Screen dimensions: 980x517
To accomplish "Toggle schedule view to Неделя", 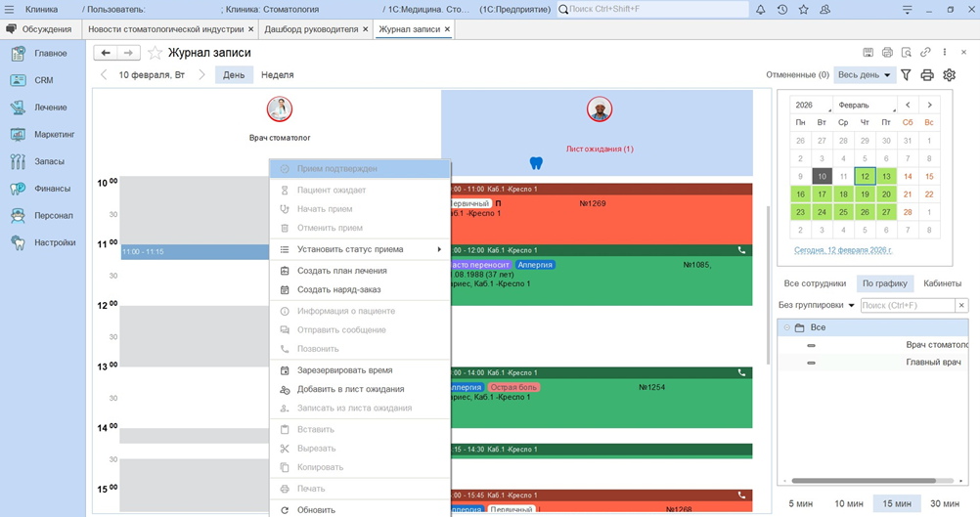I will (277, 75).
